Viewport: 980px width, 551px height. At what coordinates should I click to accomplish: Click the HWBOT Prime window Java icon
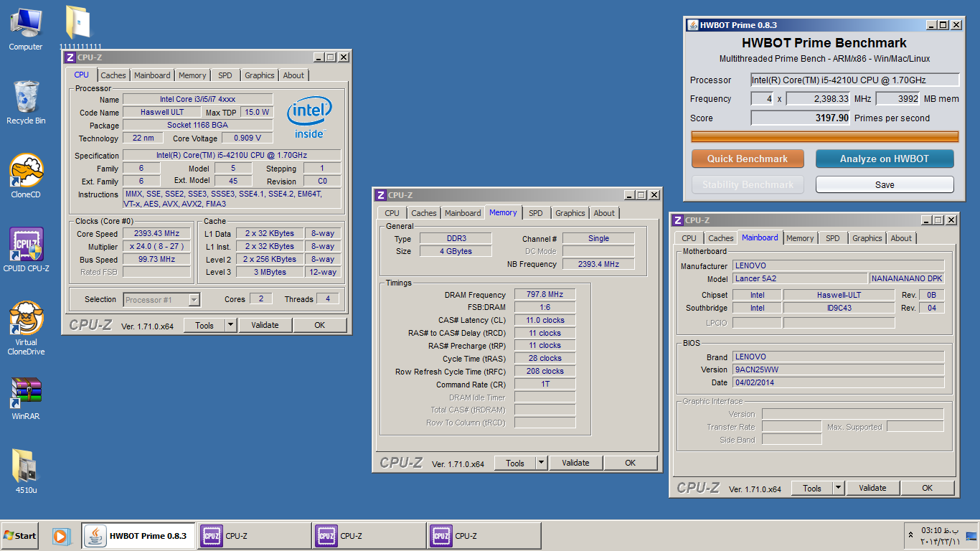693,25
